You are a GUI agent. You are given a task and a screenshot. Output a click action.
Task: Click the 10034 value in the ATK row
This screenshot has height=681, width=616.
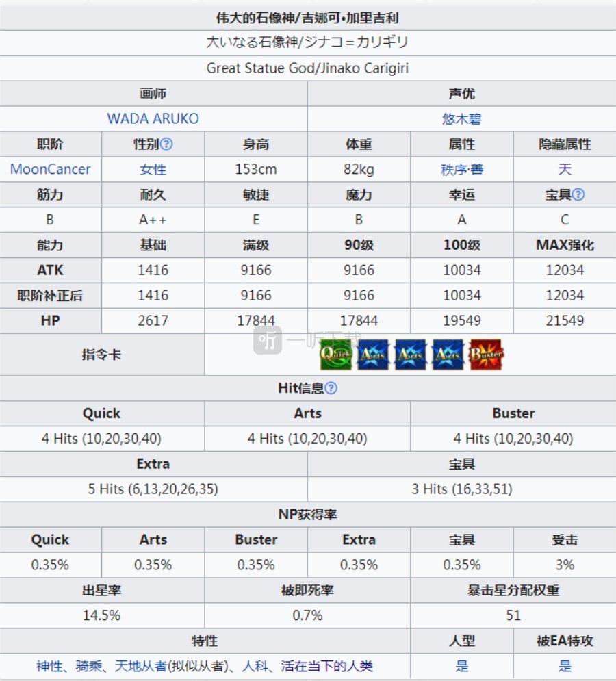point(462,270)
